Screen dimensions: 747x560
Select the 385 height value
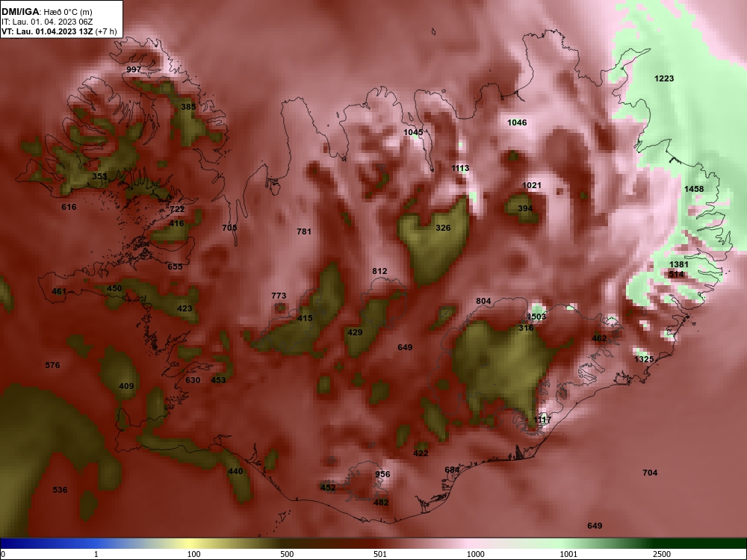pyautogui.click(x=188, y=107)
